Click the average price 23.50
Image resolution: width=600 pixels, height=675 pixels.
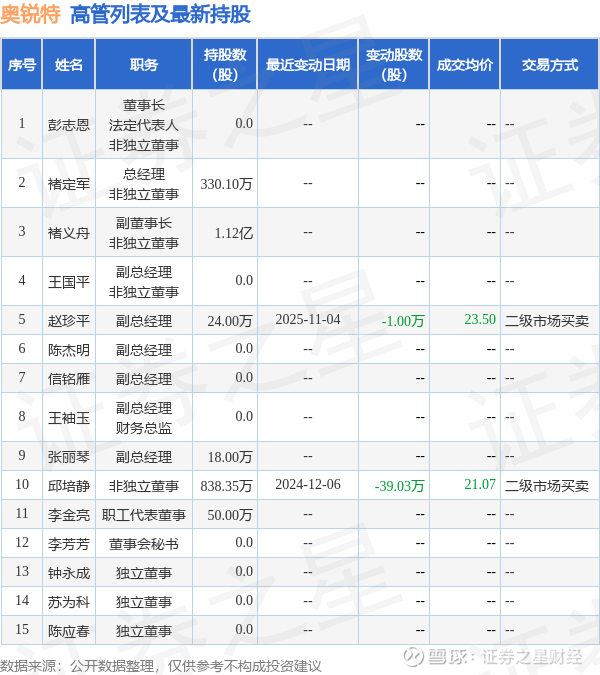tap(480, 319)
